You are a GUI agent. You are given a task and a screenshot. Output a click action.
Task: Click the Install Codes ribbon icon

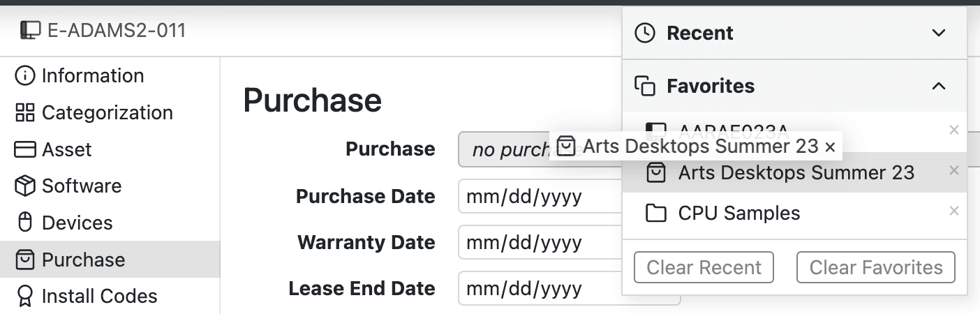[x=25, y=297]
